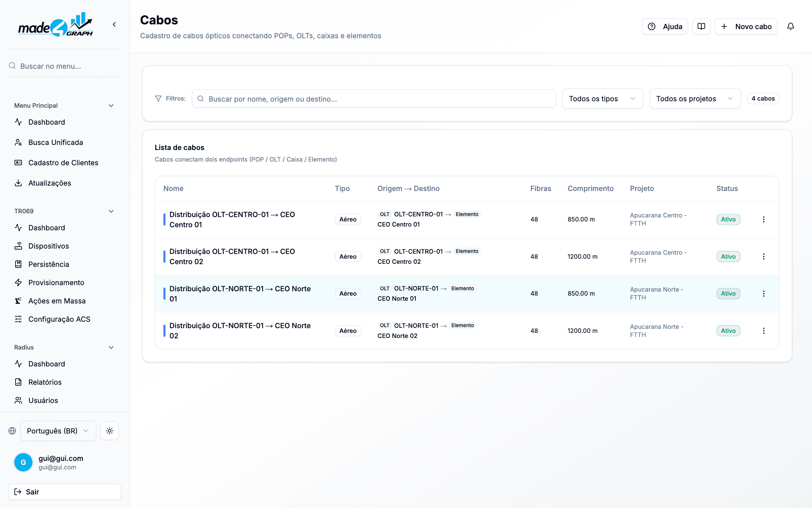Click the filter funnel icon
The image size is (812, 508).
point(158,99)
